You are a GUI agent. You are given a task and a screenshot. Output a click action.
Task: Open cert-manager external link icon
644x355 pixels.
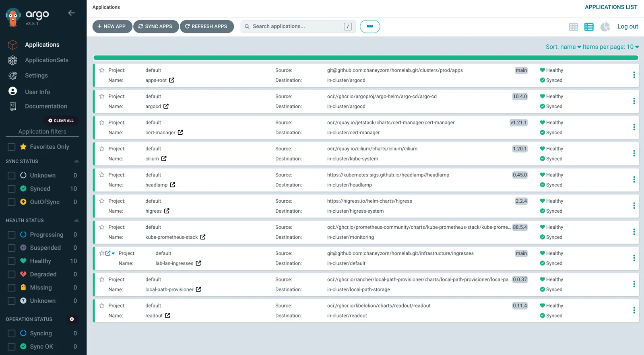click(180, 132)
